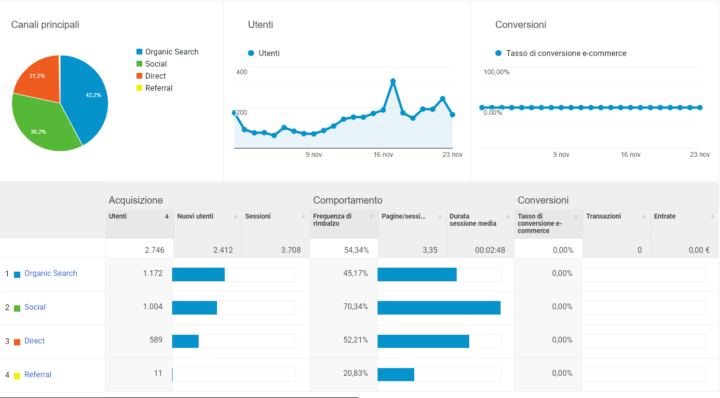The height and width of the screenshot is (398, 720).
Task: Click the green Social legend square
Action: (139, 64)
